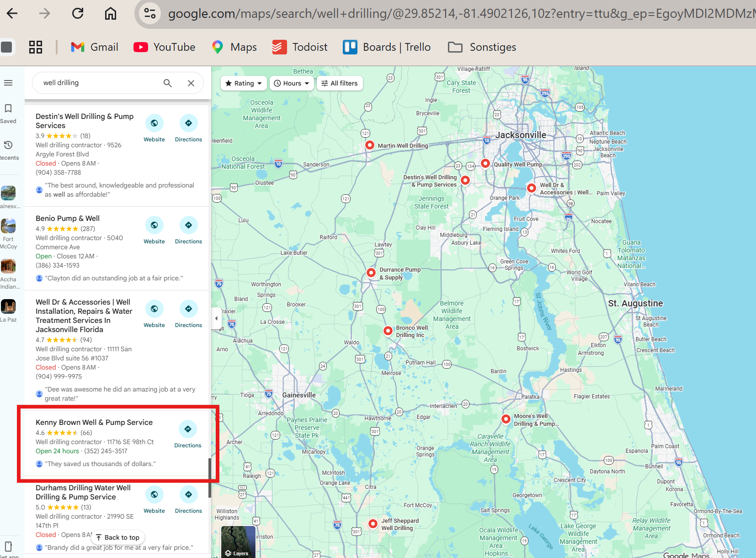
Task: Clear the well drilling search query
Action: click(191, 83)
